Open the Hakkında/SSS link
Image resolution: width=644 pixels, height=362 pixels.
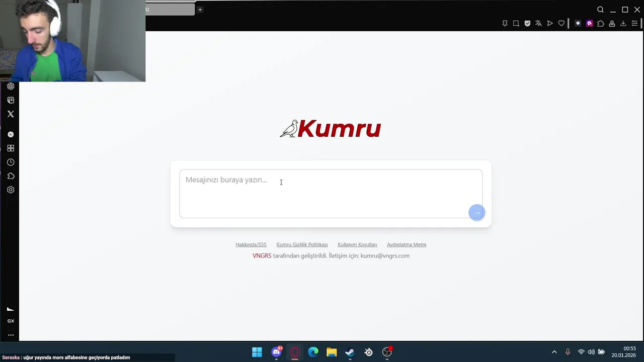(251, 245)
